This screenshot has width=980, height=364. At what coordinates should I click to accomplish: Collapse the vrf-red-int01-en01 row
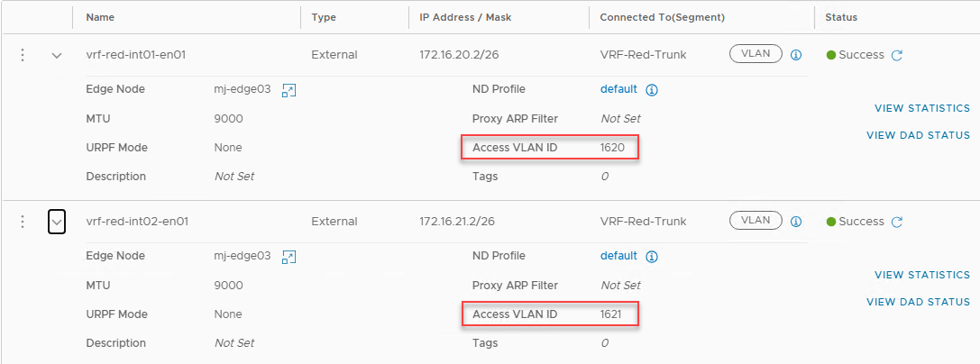click(x=57, y=55)
